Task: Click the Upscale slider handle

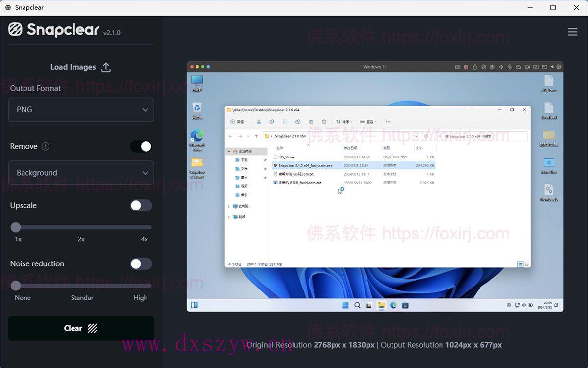Action: 16,227
